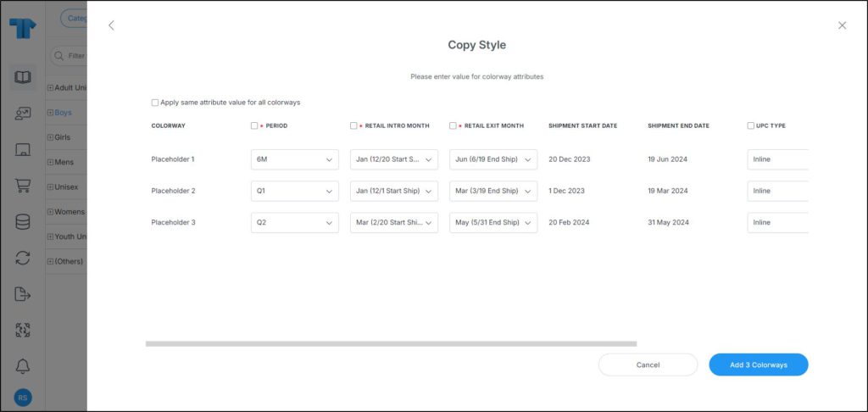Expand the Mens tree node
868x412 pixels.
click(x=50, y=162)
